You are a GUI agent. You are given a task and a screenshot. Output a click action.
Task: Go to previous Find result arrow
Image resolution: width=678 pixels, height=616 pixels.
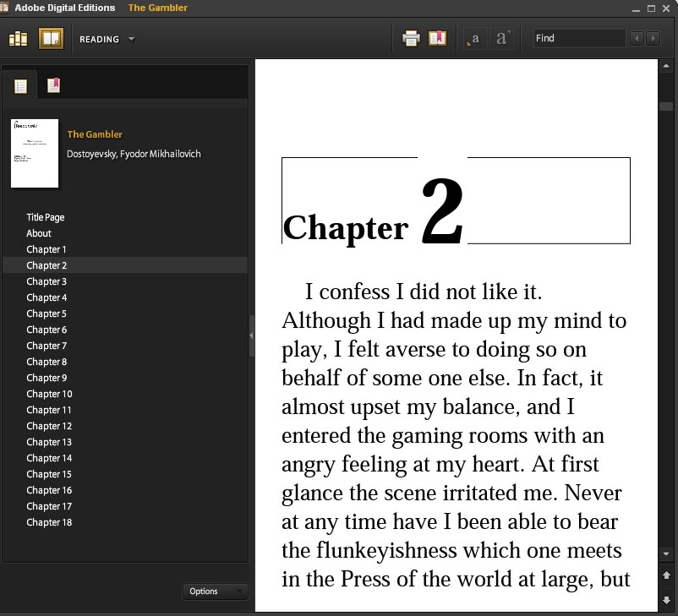click(x=637, y=39)
